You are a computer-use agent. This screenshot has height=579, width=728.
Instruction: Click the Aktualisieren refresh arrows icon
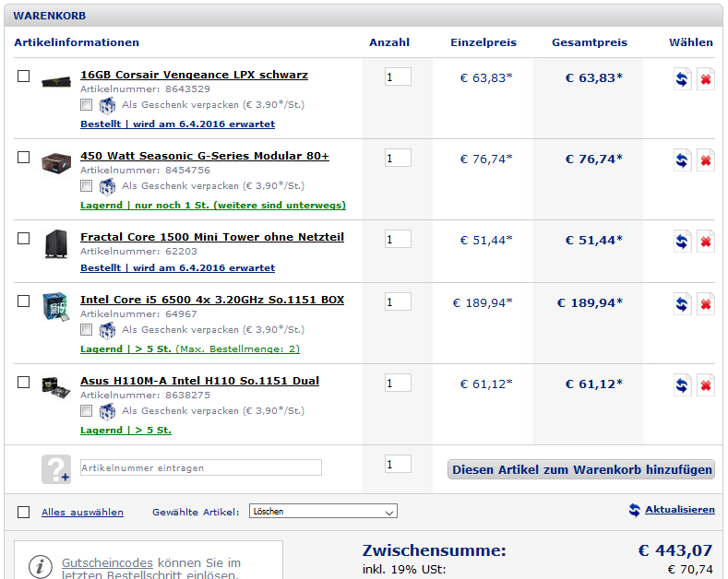tap(634, 510)
